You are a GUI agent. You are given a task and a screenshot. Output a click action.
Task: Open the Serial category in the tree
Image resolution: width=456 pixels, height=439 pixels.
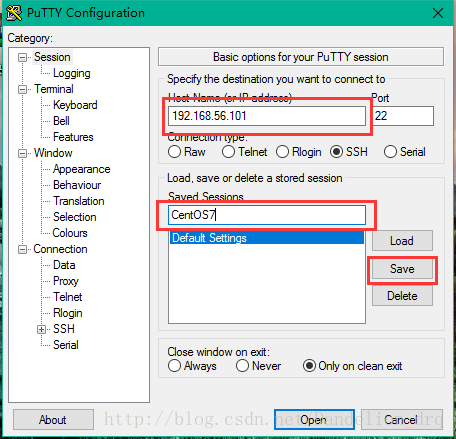point(66,345)
